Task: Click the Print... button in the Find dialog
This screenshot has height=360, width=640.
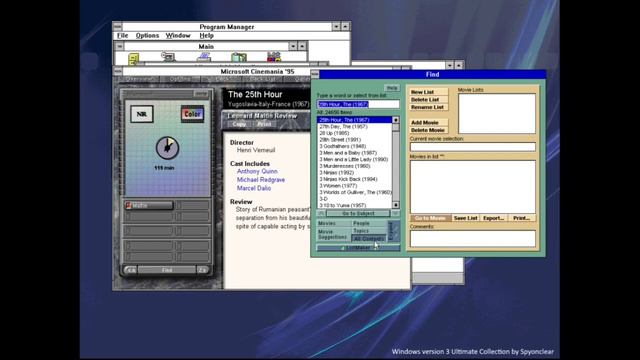Action: click(x=522, y=218)
